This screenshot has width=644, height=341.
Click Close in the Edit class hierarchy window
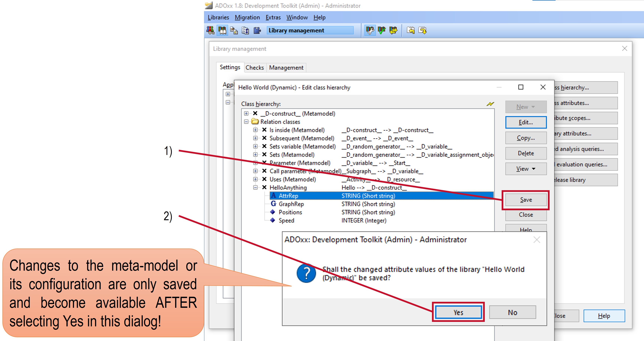tap(526, 215)
